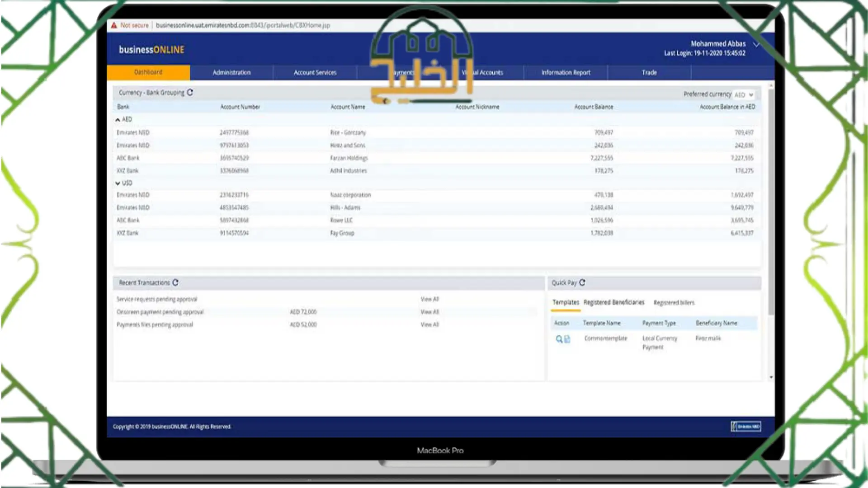The image size is (868, 488).
Task: Select the Naaz corporation account name
Action: pos(350,195)
